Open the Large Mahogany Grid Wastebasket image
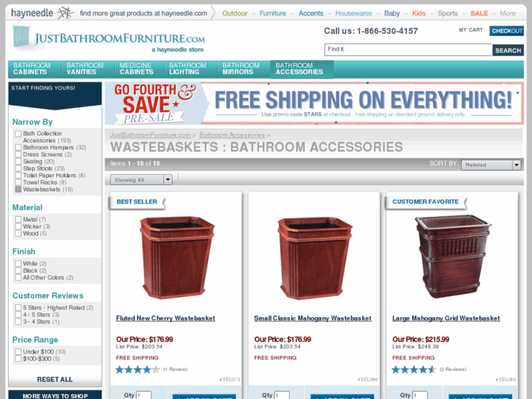Viewport: 532px width, 399px height. click(x=453, y=257)
